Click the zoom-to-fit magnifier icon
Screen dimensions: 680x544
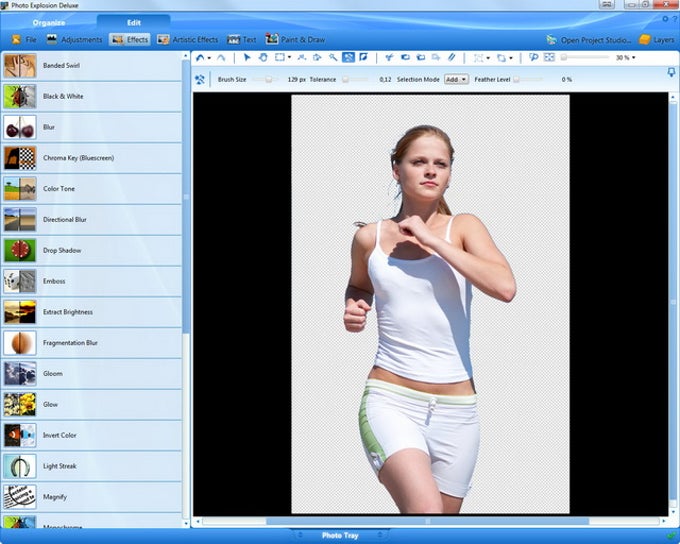click(533, 57)
